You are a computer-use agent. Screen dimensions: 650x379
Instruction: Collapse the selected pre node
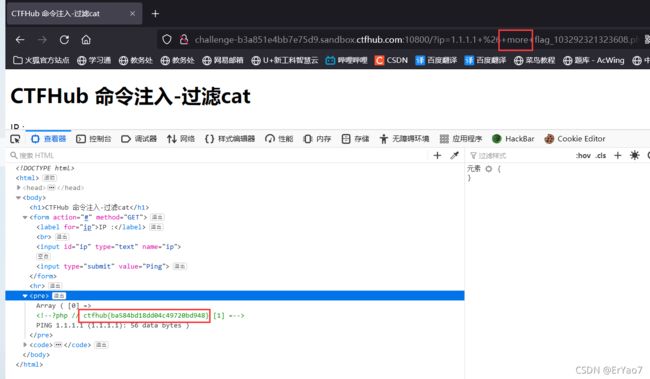pyautogui.click(x=25, y=296)
